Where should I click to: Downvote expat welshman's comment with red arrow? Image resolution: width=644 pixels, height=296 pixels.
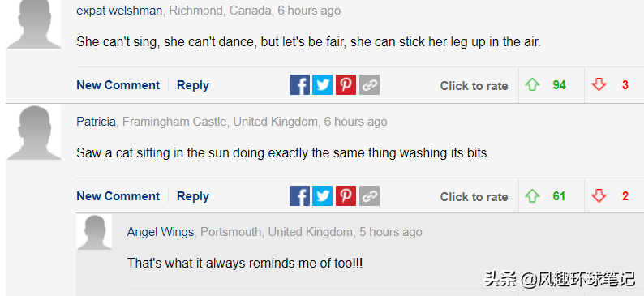click(599, 85)
